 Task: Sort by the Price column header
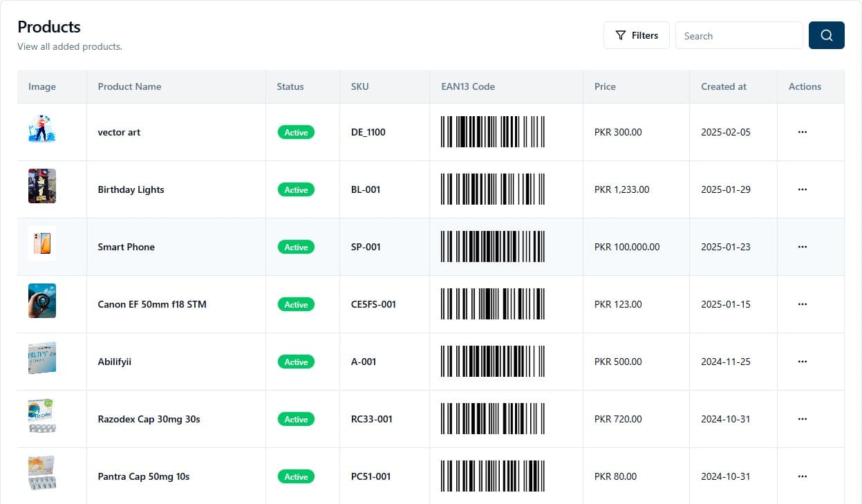click(605, 86)
